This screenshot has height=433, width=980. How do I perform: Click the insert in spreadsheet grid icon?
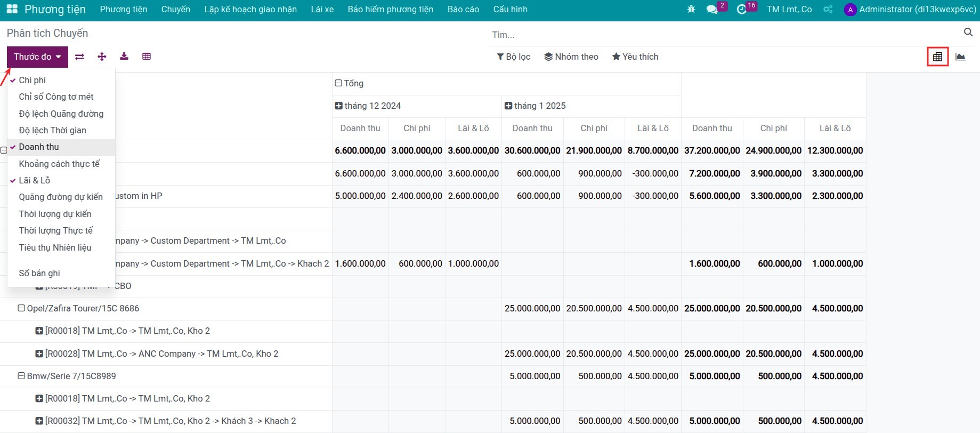[x=147, y=57]
